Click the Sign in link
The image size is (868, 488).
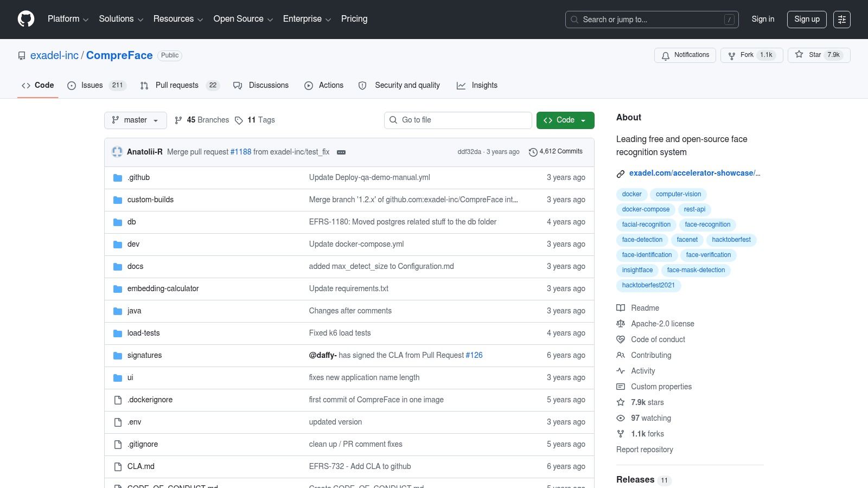[763, 19]
